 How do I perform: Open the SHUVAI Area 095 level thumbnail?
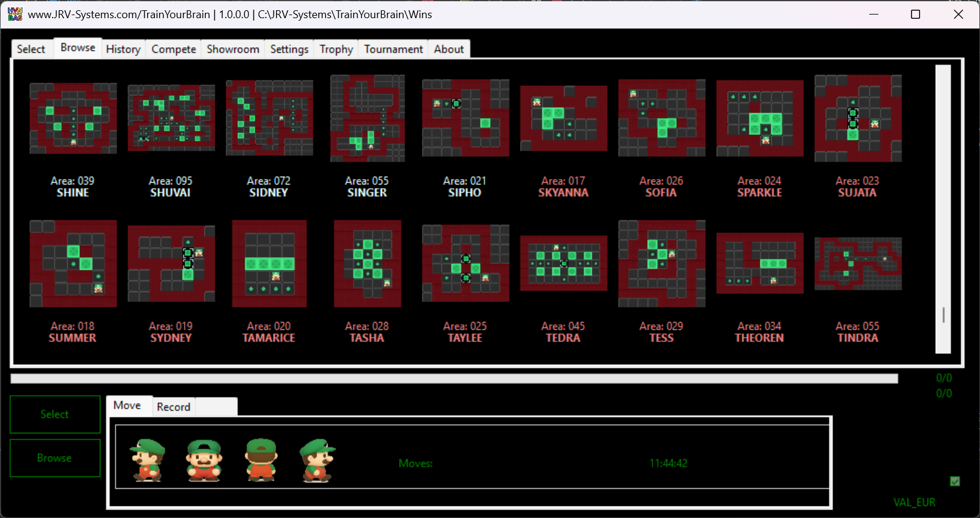(171, 118)
